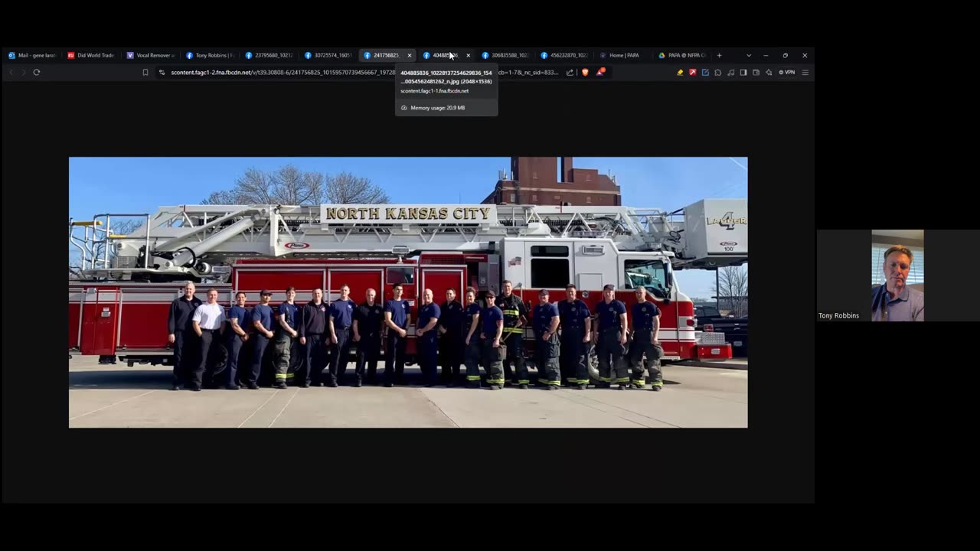Open the Brave Shields lion icon
This screenshot has width=980, height=551.
[586, 72]
